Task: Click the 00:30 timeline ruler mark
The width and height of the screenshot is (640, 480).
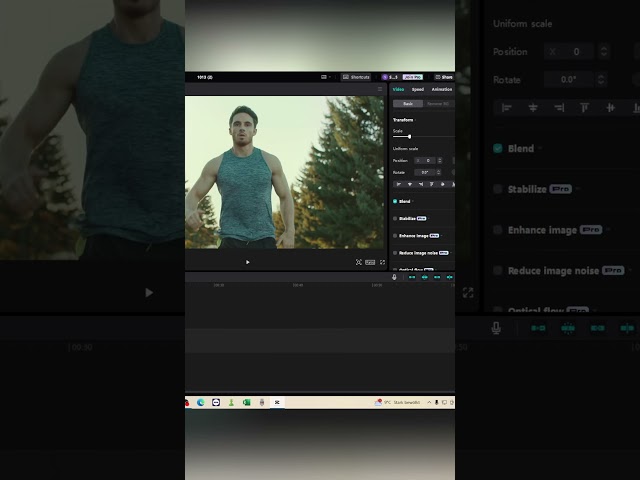Action: (x=219, y=285)
